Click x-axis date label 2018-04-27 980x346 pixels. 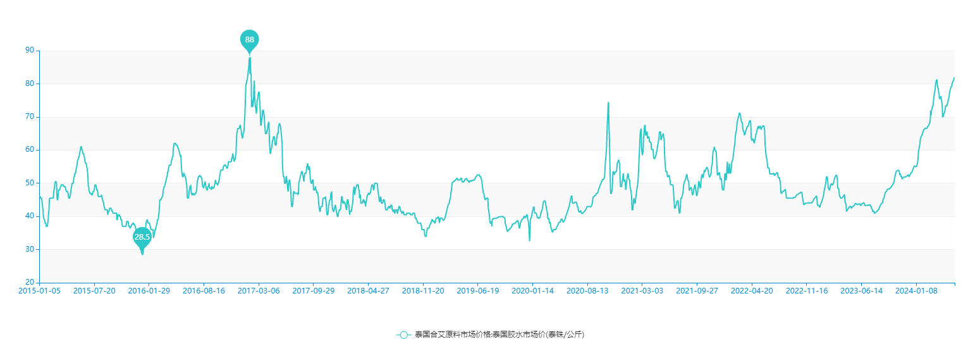click(367, 291)
